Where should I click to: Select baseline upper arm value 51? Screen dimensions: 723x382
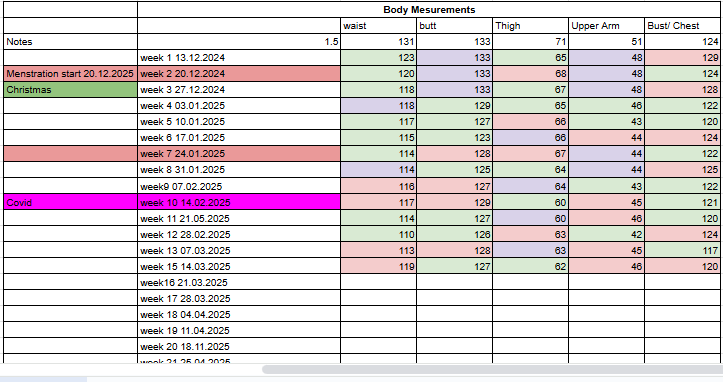(606, 42)
